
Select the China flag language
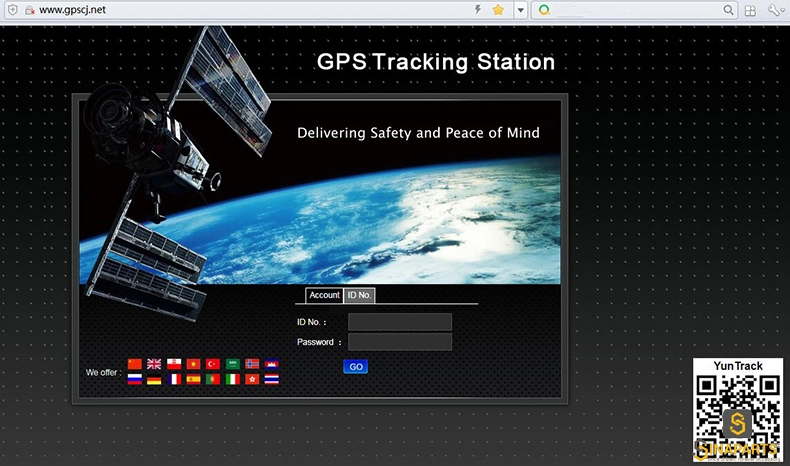click(x=135, y=364)
